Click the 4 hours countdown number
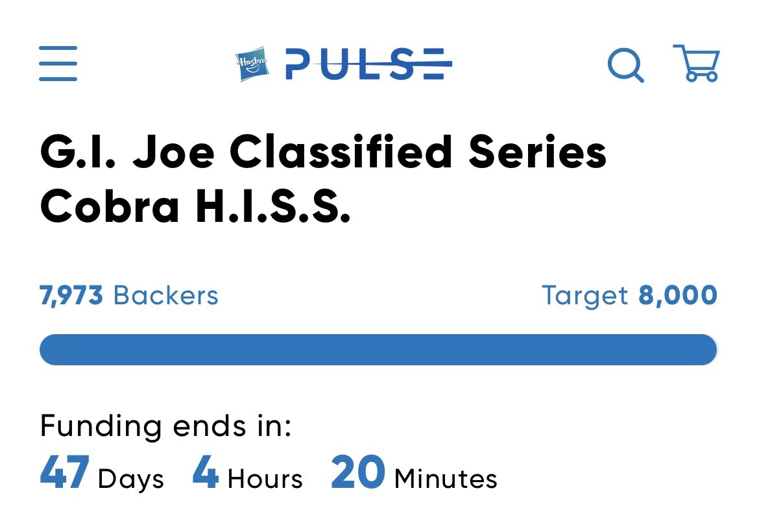 tap(206, 472)
